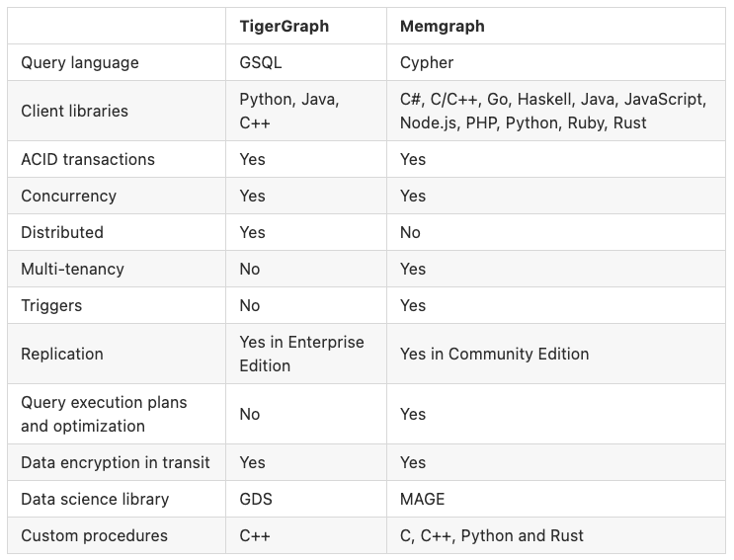Click the 'Python, Java, C++' client libraries cell
This screenshot has width=734, height=560.
(289, 111)
